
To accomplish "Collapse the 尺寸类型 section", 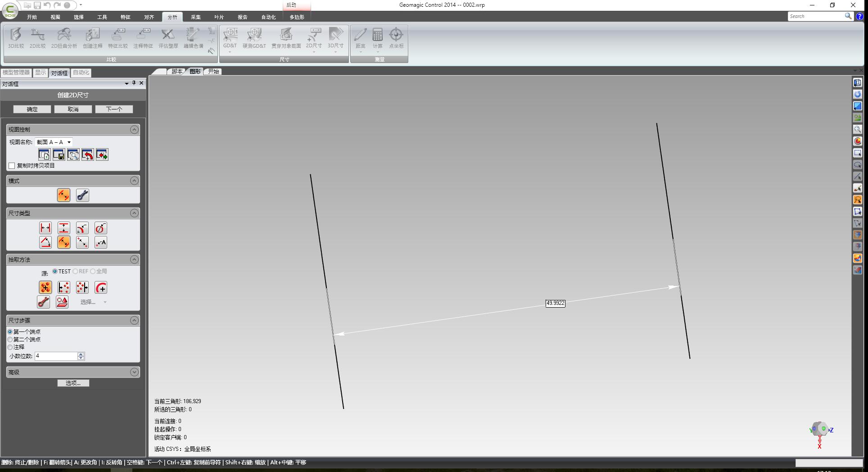I will (134, 213).
